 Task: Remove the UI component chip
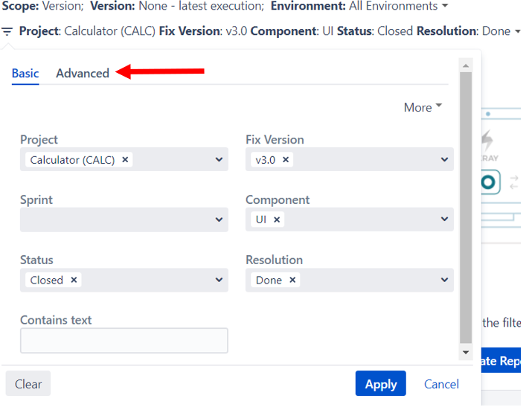click(277, 219)
